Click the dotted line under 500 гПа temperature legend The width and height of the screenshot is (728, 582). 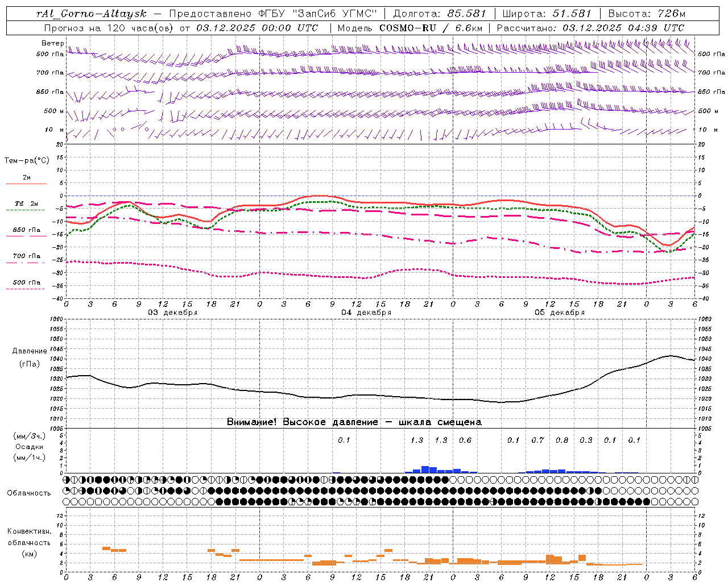click(26, 289)
